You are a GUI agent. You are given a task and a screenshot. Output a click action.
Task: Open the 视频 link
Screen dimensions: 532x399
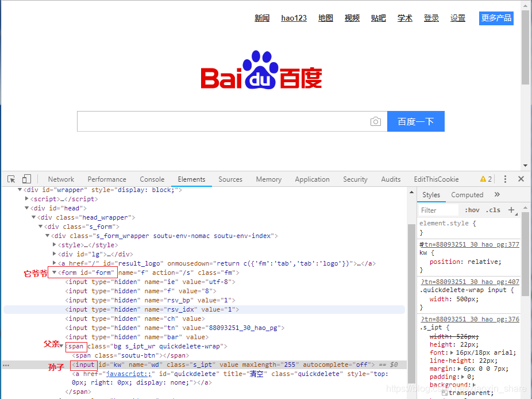tap(352, 18)
